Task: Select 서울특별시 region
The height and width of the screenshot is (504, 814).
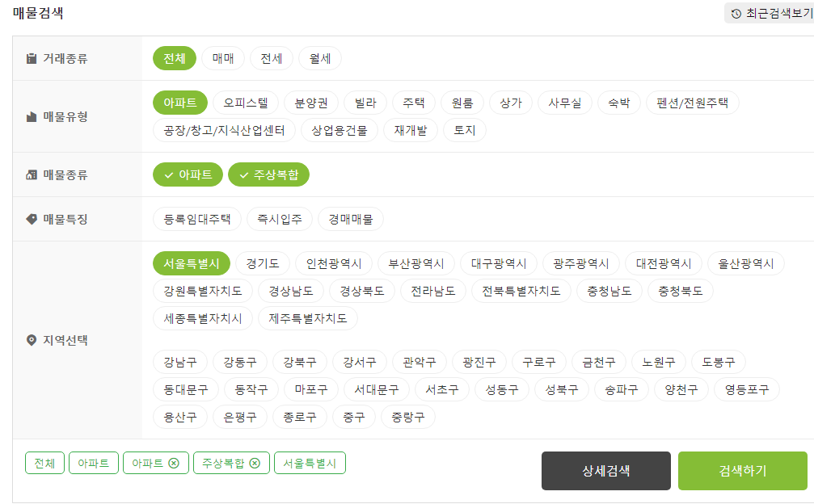Action: [x=192, y=263]
